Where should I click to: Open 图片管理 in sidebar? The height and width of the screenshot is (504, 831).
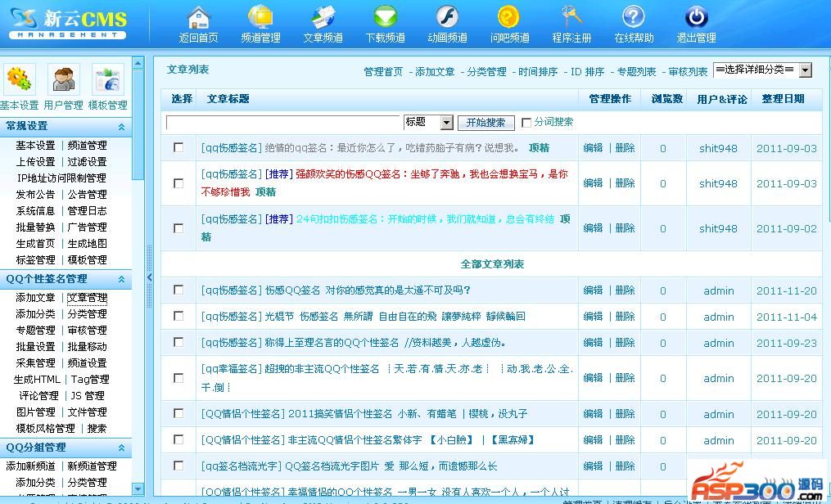(35, 412)
